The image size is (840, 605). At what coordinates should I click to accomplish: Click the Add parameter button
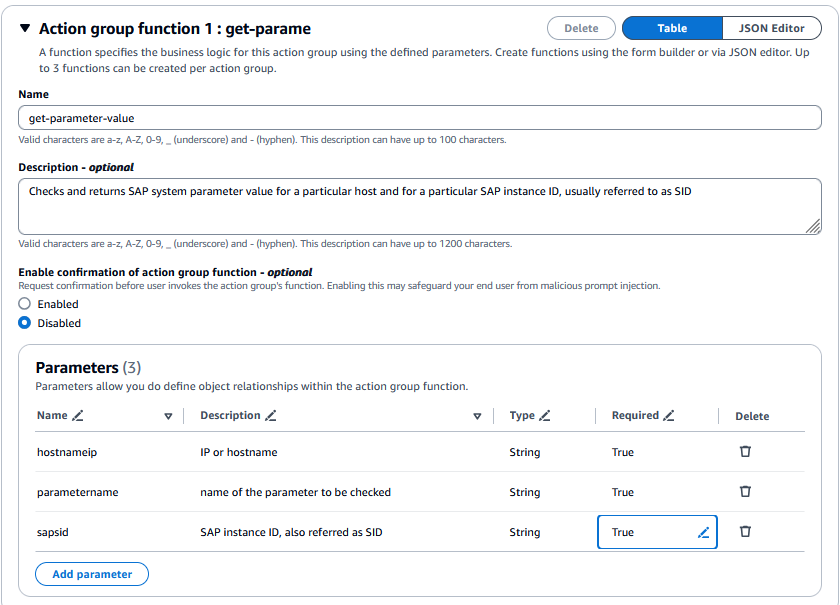click(x=92, y=574)
